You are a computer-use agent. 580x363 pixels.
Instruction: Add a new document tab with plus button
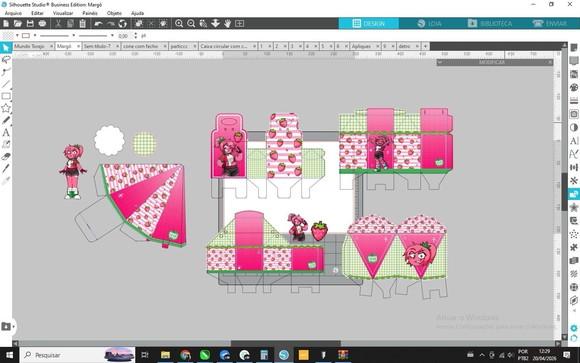(x=425, y=46)
